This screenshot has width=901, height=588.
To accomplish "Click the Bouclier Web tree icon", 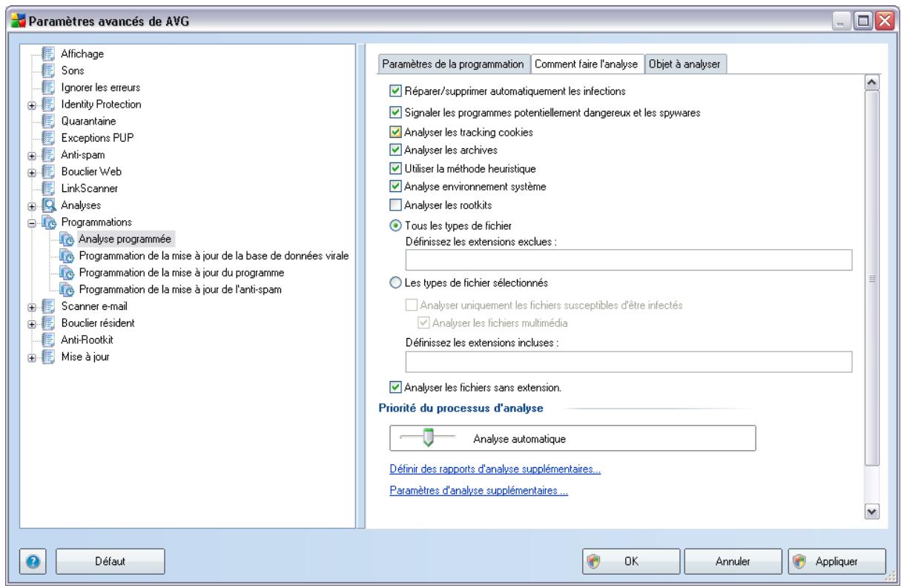I will (x=48, y=171).
